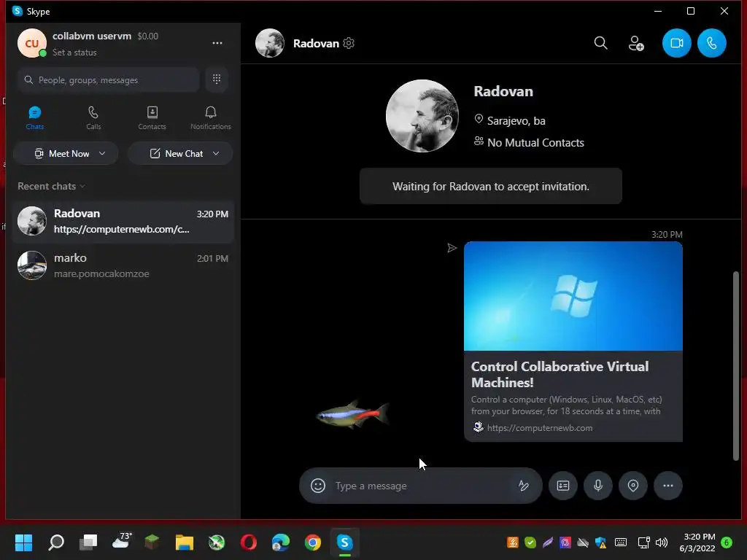
Task: Start an audio call with Radovan
Action: coord(712,43)
